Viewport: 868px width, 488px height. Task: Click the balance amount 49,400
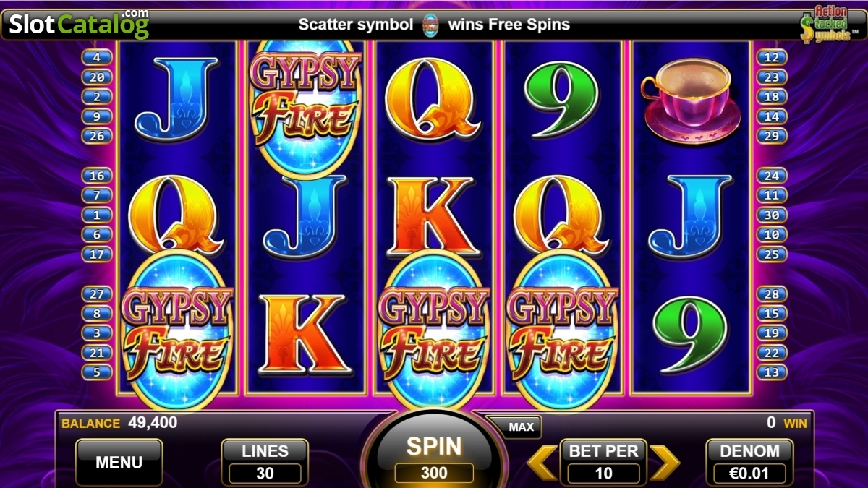(x=153, y=422)
